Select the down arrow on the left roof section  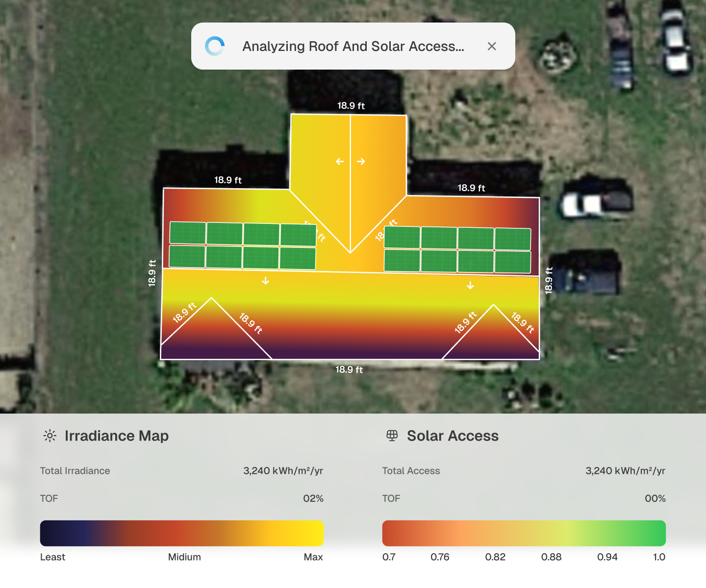coord(266,280)
